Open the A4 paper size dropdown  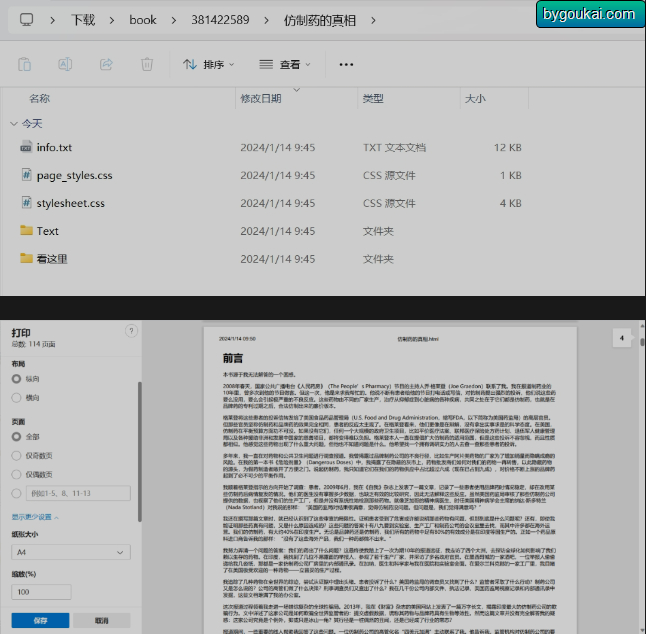click(71, 552)
